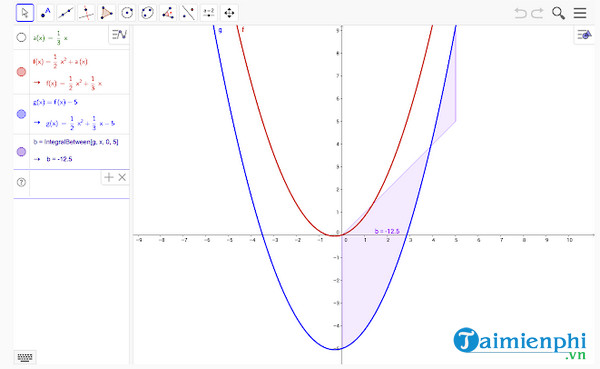The image size is (600, 369).
Task: Select the g(x) = f(x) − 5 definition
Action: [x=55, y=102]
